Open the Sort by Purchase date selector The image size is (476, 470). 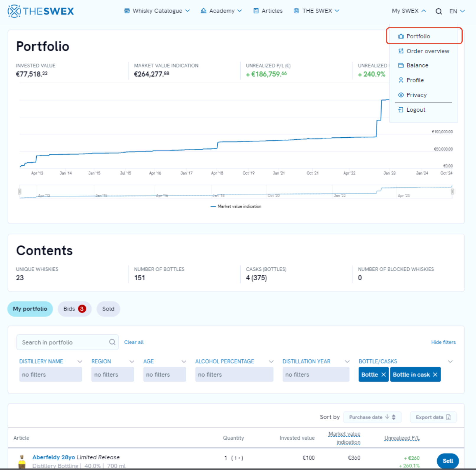372,417
